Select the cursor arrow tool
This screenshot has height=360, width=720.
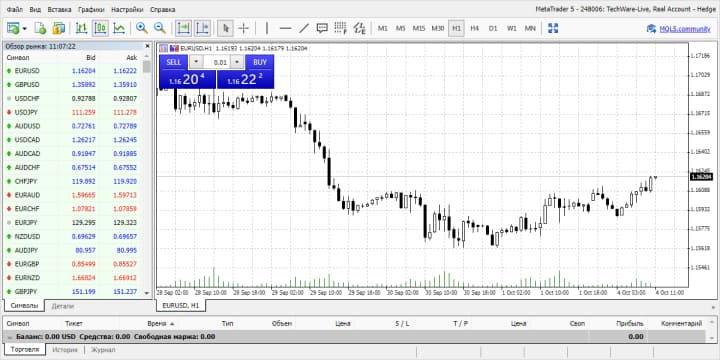point(225,28)
